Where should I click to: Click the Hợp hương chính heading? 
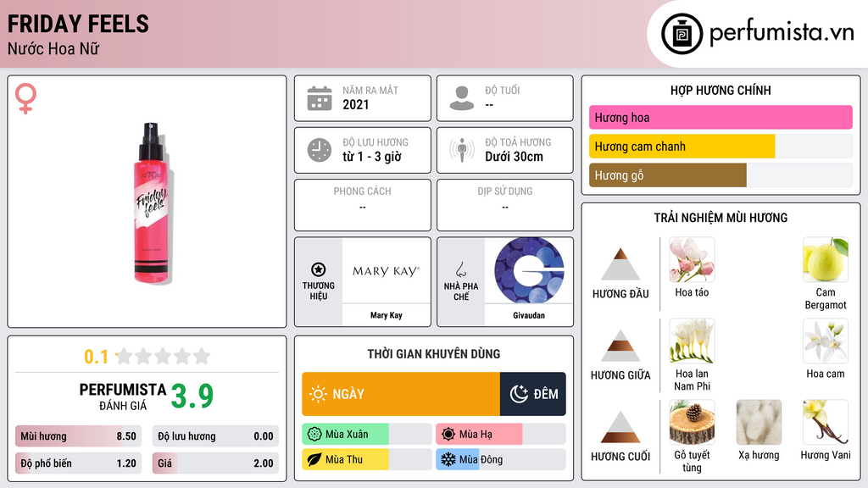[x=721, y=90]
